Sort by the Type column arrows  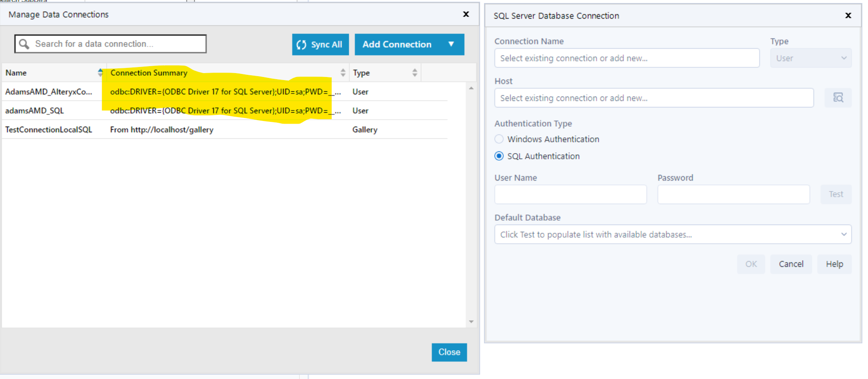click(x=414, y=73)
